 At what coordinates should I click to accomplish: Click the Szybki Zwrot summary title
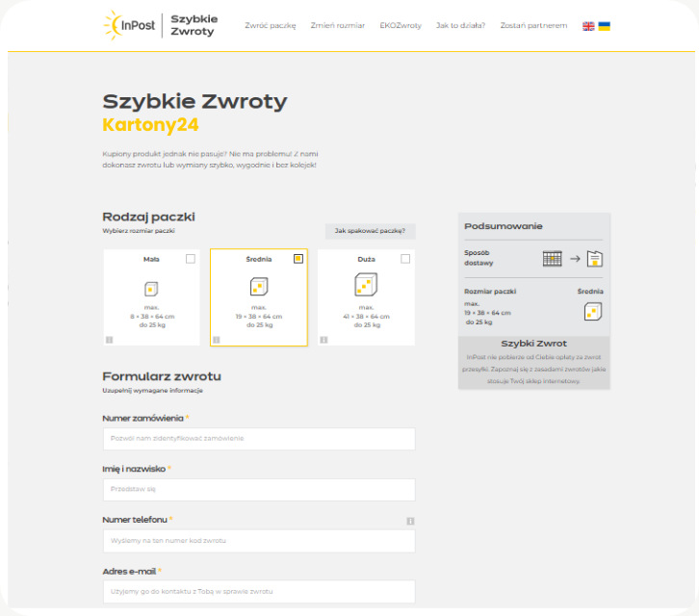pos(533,344)
